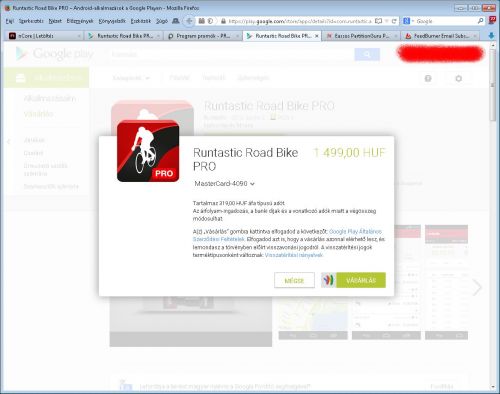Close the nCore | Letöltés tab
Screen dimensions: 500x394
79,36
